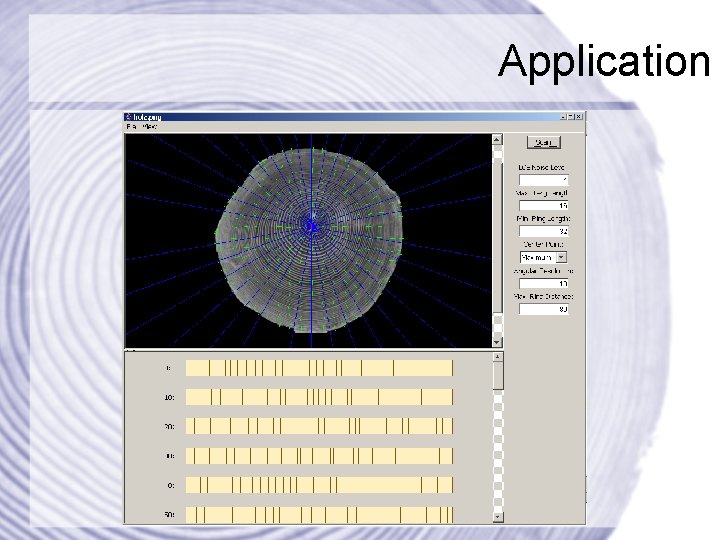This screenshot has height=540, width=720.
Task: Click the image panel scrollbar down arrow
Action: (x=497, y=342)
